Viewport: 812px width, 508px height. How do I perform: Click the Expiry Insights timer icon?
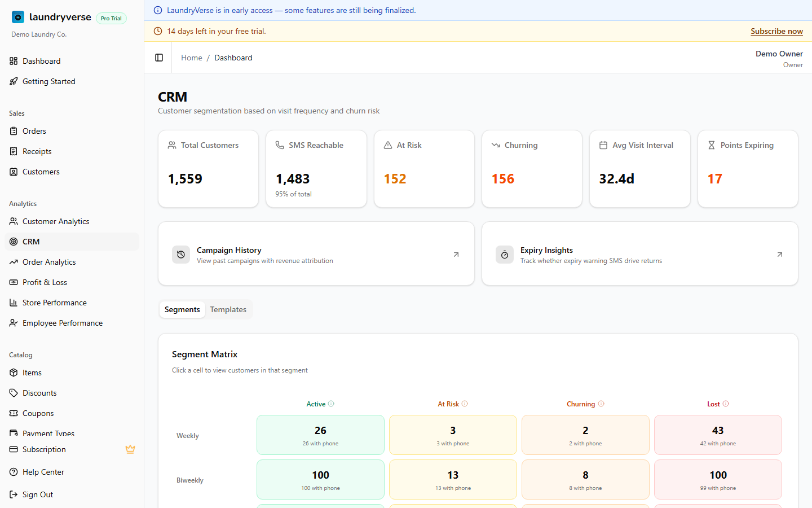pyautogui.click(x=505, y=255)
